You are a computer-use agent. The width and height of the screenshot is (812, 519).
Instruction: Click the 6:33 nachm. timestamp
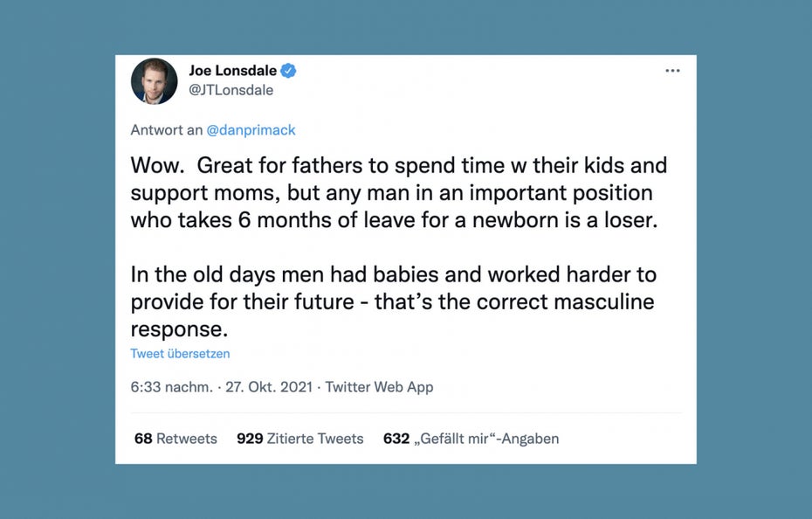point(171,387)
